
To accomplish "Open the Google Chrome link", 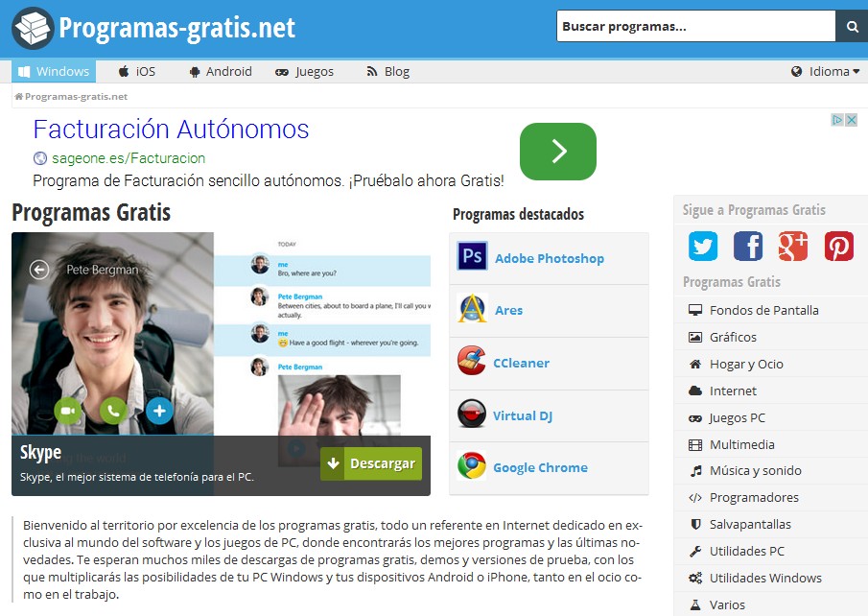I will point(540,467).
